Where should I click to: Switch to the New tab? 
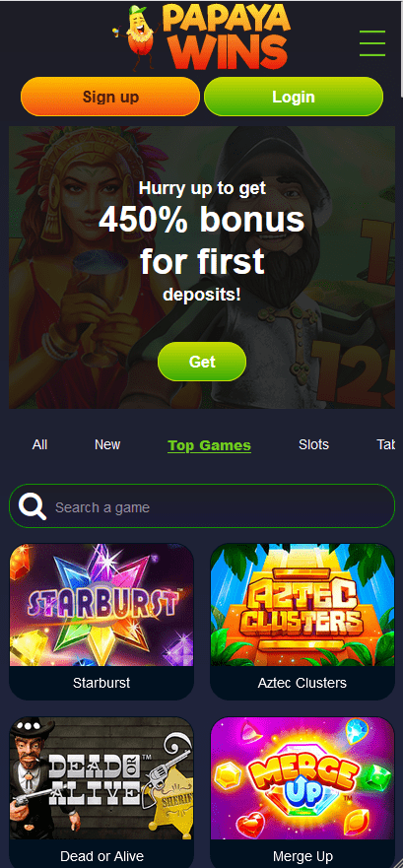[x=107, y=444]
